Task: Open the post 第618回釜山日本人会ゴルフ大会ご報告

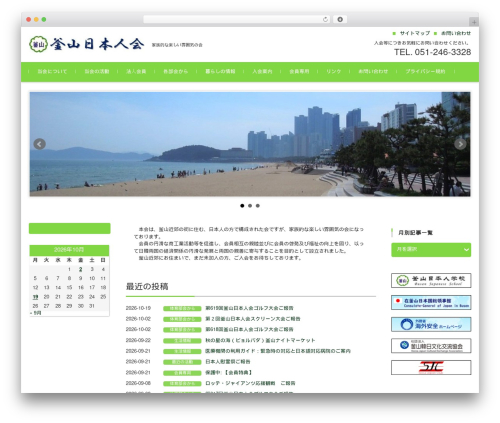Action: 249,329
